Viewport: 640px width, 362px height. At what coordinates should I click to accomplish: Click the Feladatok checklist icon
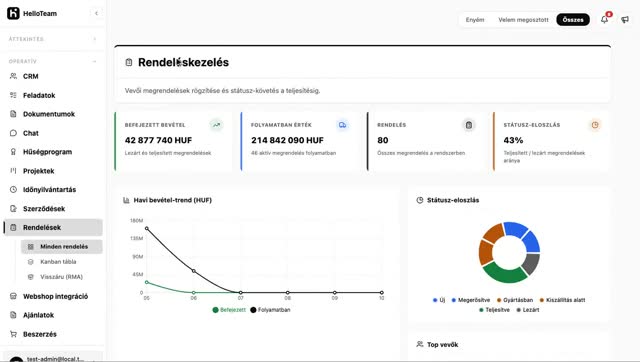coord(13,95)
